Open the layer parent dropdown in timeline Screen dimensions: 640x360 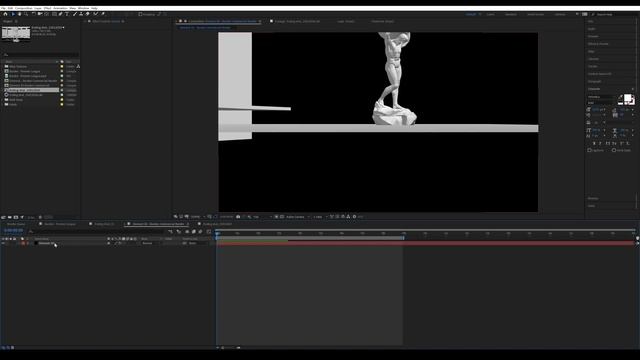198,243
